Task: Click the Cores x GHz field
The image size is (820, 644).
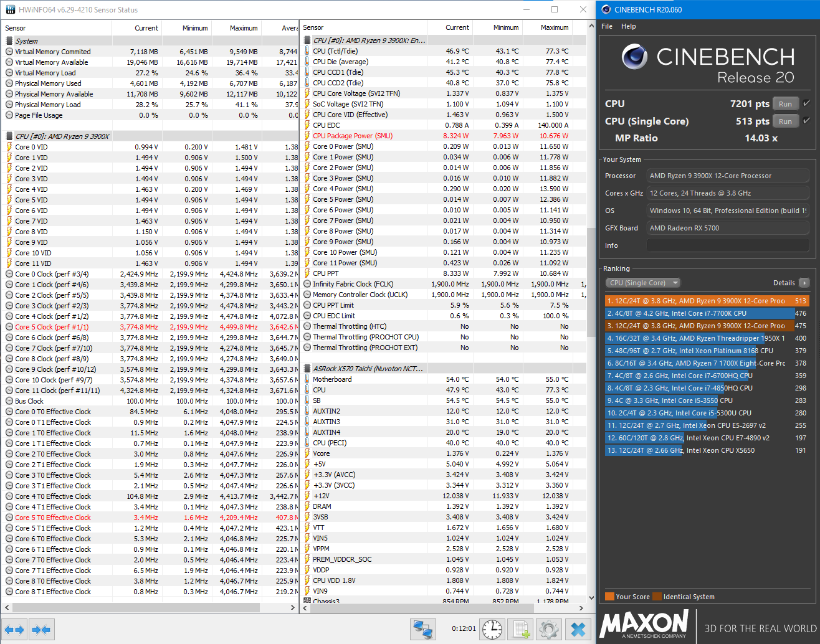Action: (728, 193)
